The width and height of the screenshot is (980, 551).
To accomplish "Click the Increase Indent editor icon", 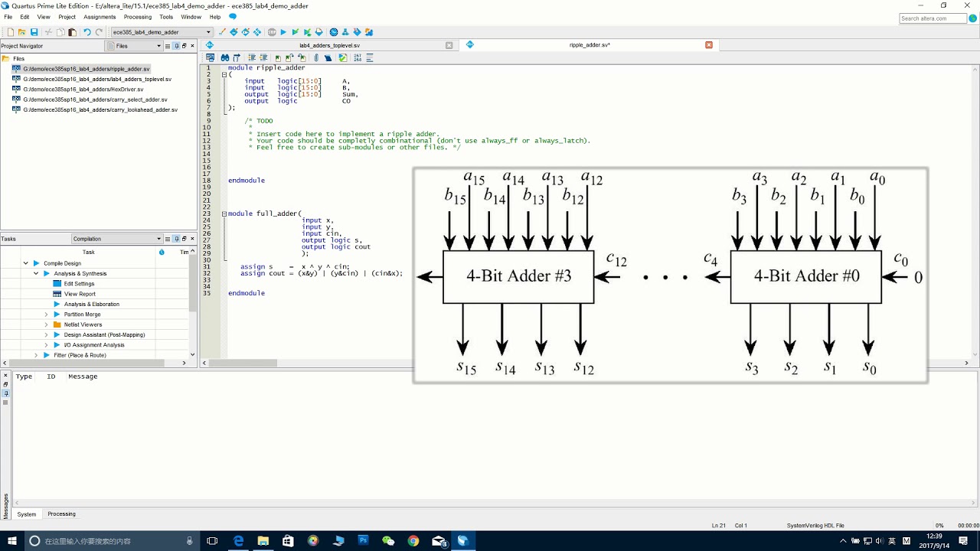I will (252, 57).
